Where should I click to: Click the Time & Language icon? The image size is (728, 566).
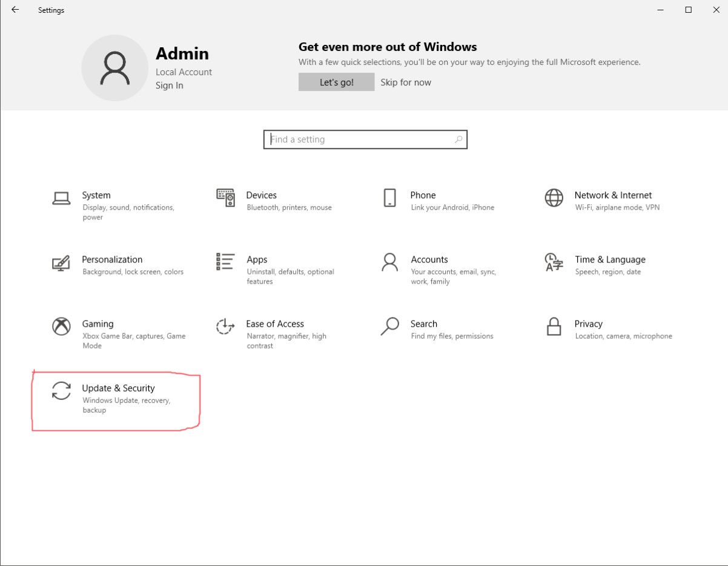(x=554, y=262)
